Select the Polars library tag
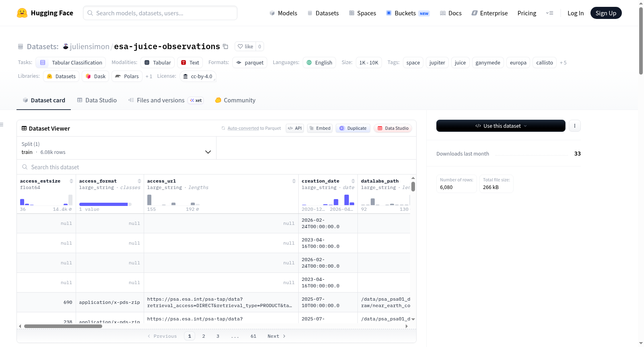Screen dimensions: 644x347 [x=127, y=76]
